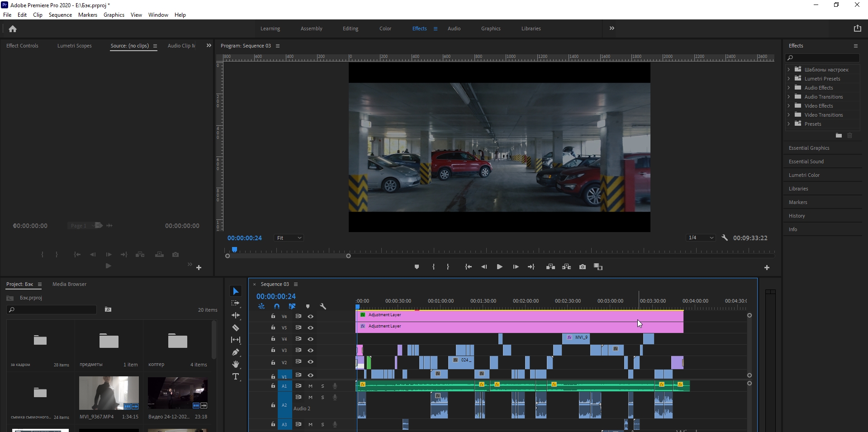Open Comparison View in Program monitor
The image size is (868, 432).
point(598,267)
